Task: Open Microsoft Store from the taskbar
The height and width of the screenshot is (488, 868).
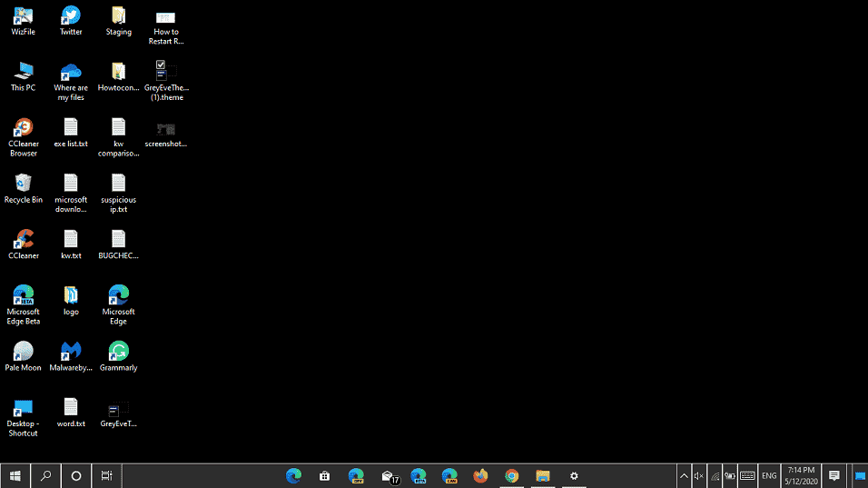Action: pos(324,476)
